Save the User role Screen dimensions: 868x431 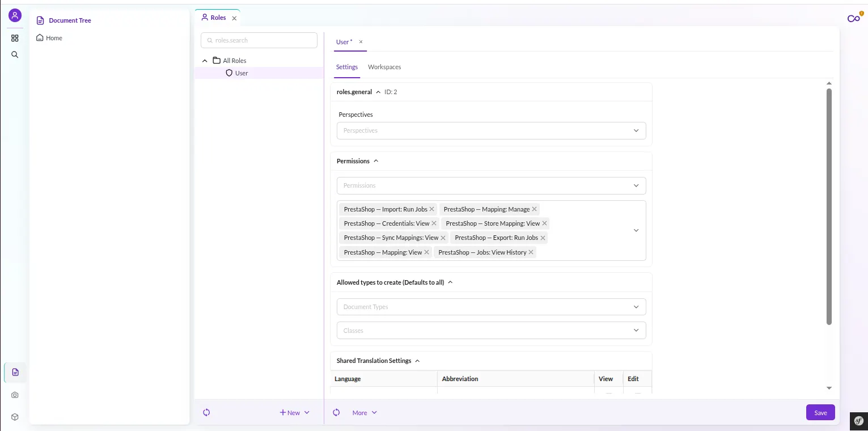820,412
